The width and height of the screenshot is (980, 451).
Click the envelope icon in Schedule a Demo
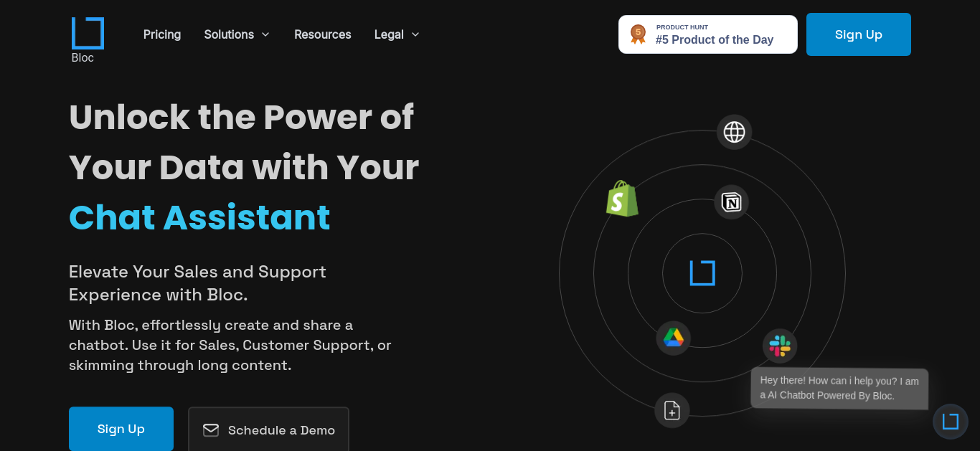(x=211, y=430)
